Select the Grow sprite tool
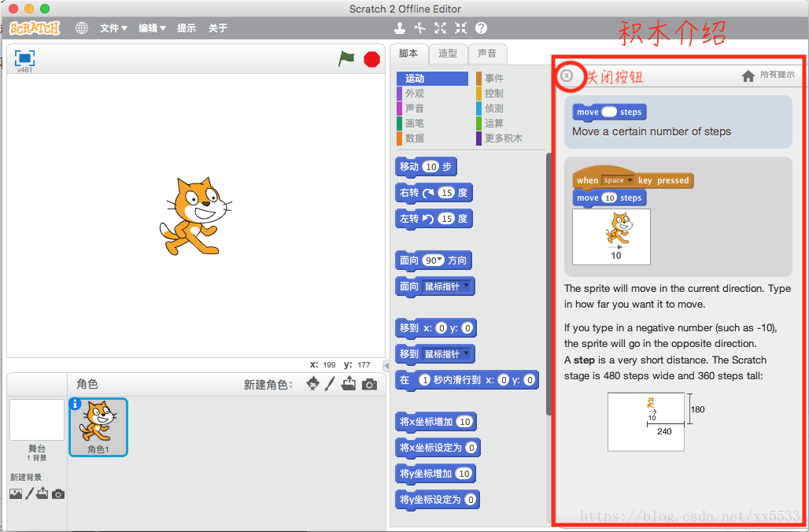This screenshot has width=809, height=532. click(440, 28)
